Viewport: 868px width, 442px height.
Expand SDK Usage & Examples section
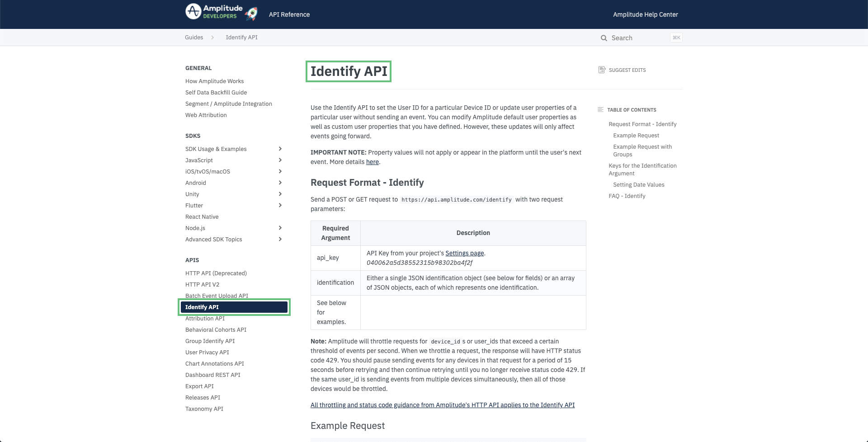coord(280,149)
